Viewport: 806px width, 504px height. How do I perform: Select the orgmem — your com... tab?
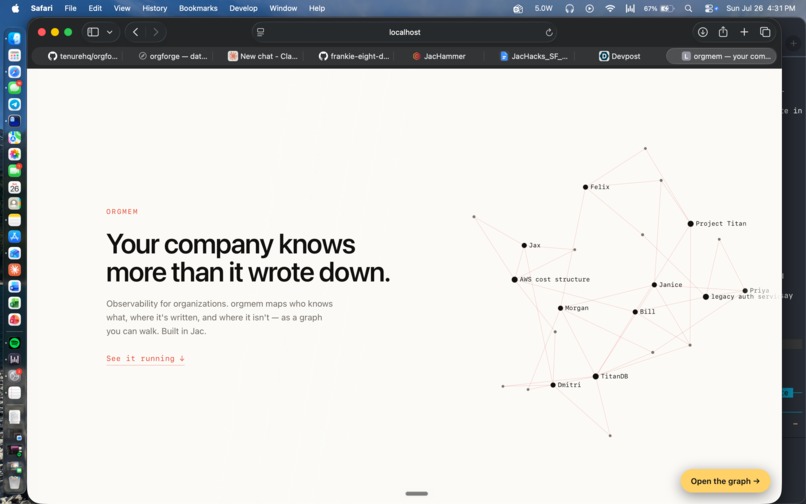721,56
